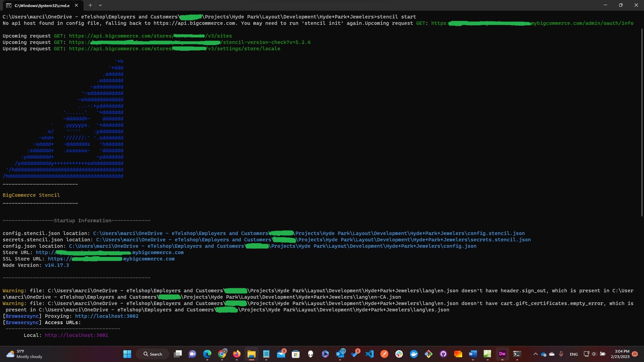Viewport: 644px width, 362px height.
Task: Open Firefox from the taskbar
Action: pyautogui.click(x=237, y=354)
